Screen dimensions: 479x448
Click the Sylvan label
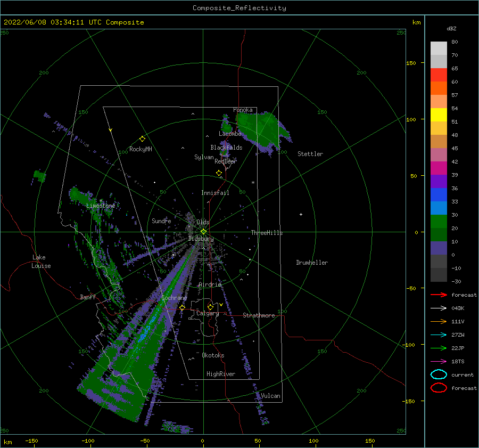click(204, 157)
